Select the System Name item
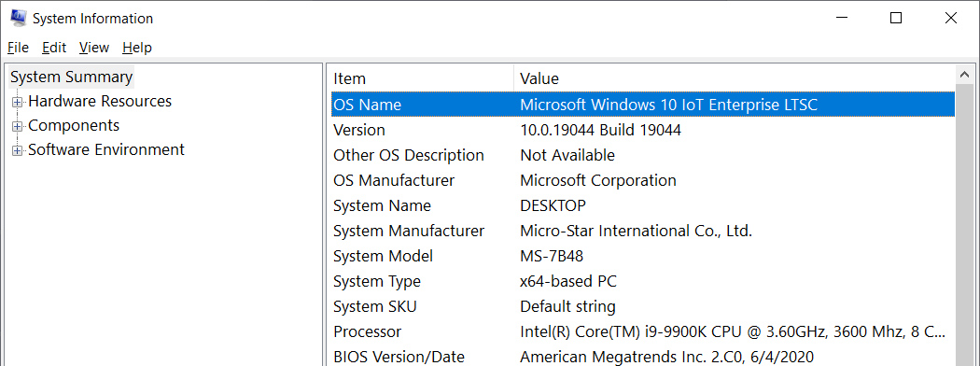Viewport: 980px width, 366px height. tap(382, 205)
